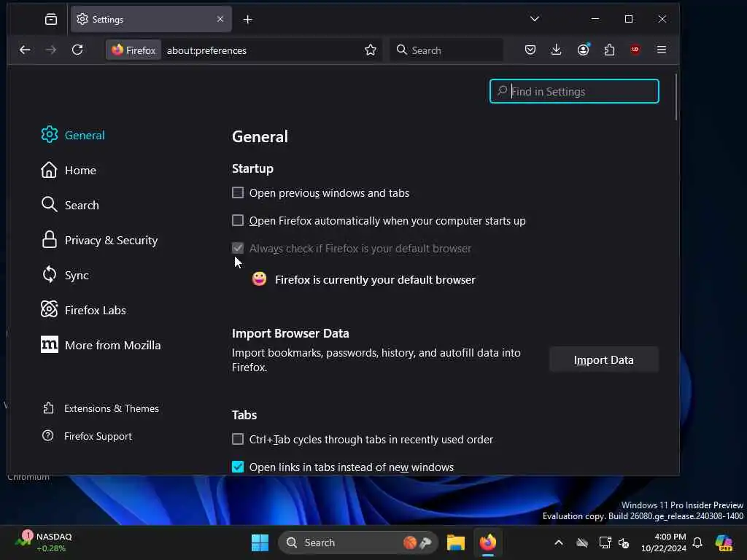Open Sync settings category

click(65, 275)
